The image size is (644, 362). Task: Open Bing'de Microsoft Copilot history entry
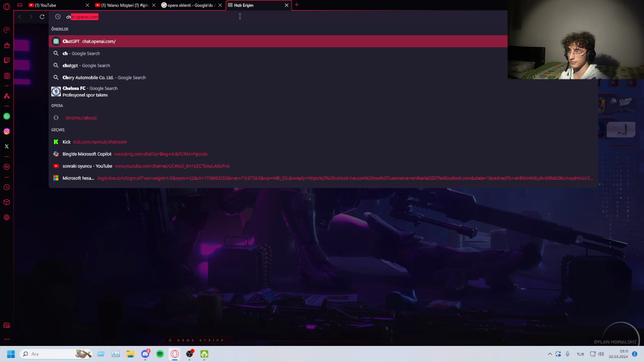click(324, 154)
